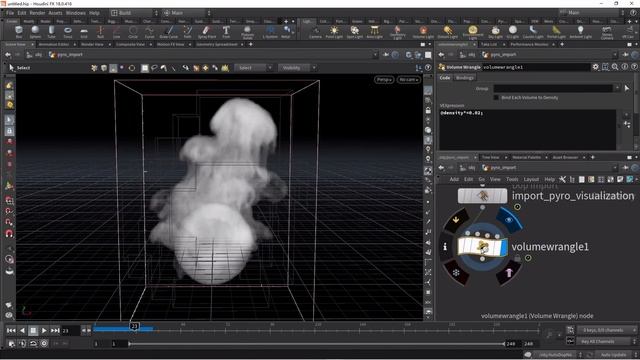Toggle display eye flag in node ring

pyautogui.click(x=509, y=220)
